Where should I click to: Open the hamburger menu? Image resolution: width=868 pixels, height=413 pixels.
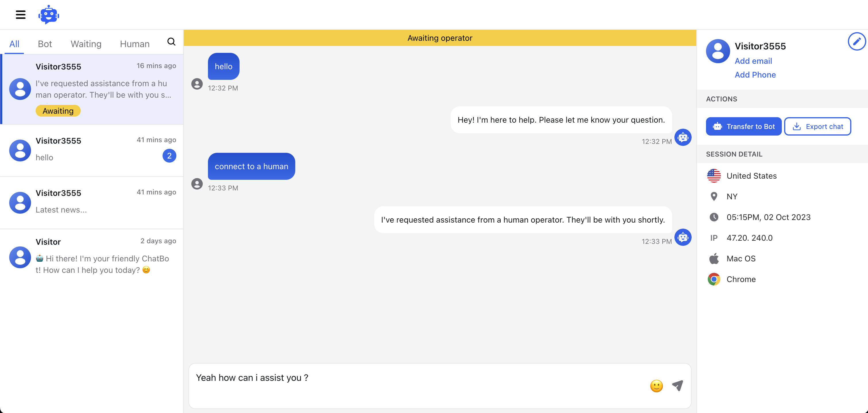(x=21, y=14)
